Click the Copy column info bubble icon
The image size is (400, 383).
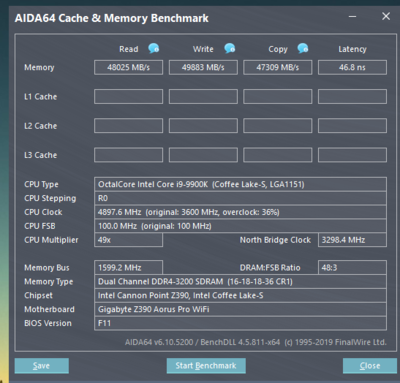303,48
